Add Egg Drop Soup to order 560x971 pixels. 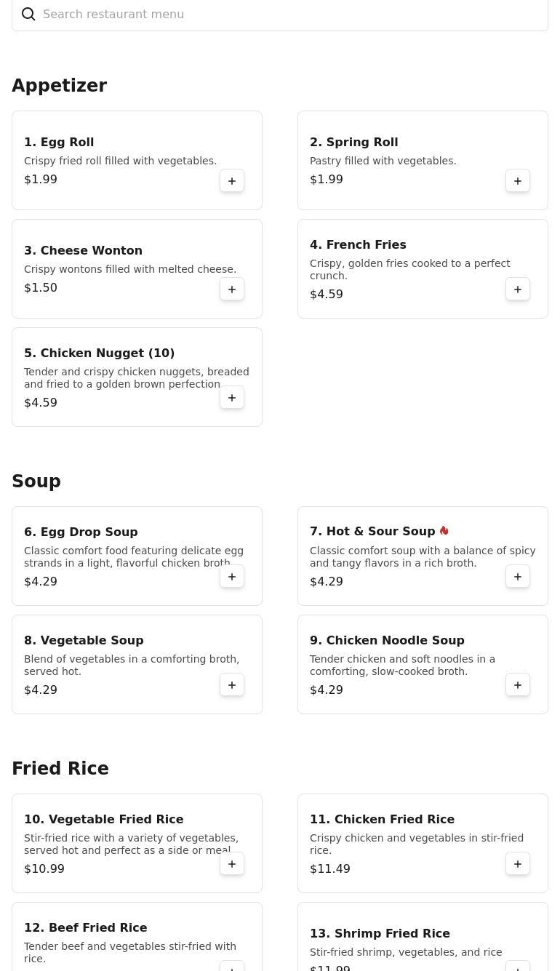coord(232,577)
